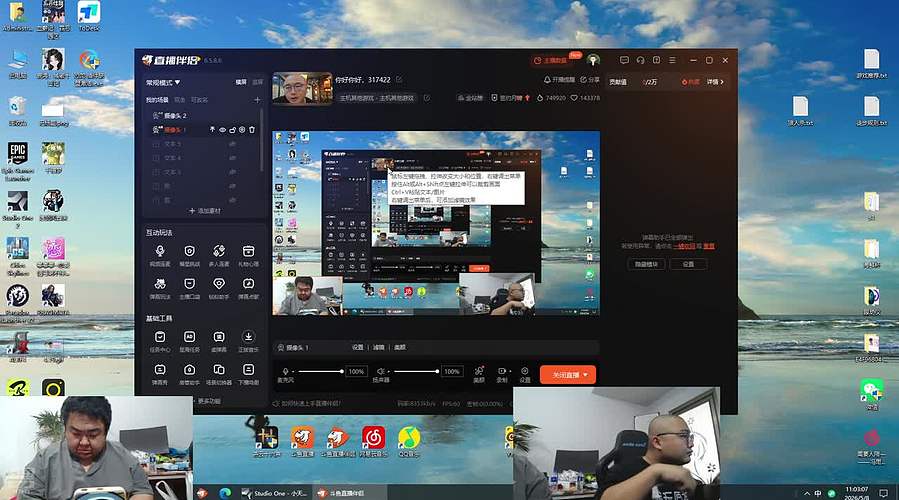Open the 美颜 beauty effect icon
The image size is (899, 500).
click(x=479, y=371)
